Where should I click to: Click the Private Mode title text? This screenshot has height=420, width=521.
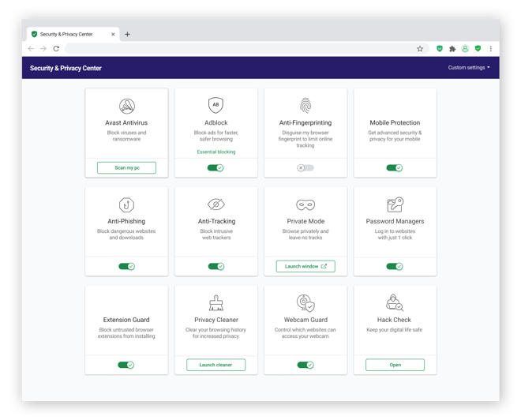click(x=305, y=221)
